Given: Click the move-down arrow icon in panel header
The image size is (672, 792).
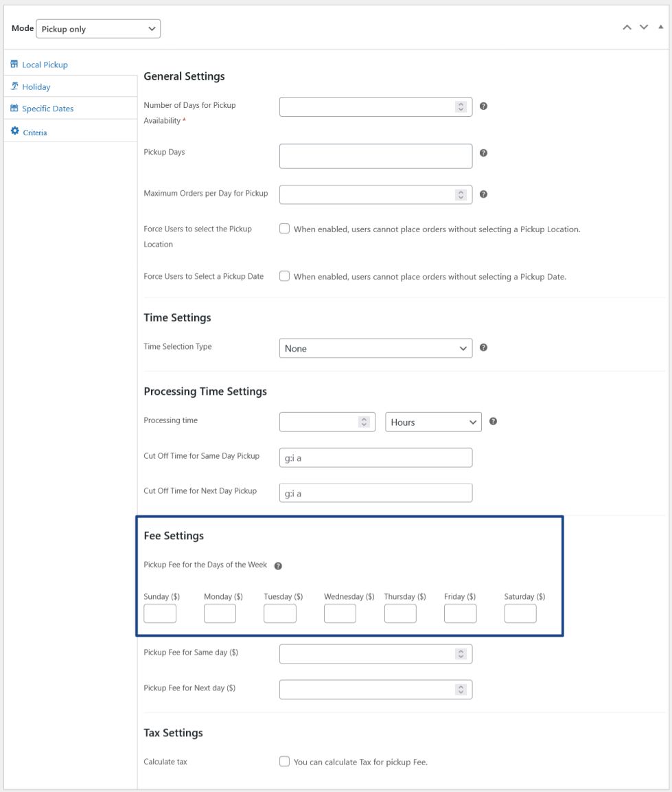Looking at the screenshot, I should pyautogui.click(x=643, y=27).
